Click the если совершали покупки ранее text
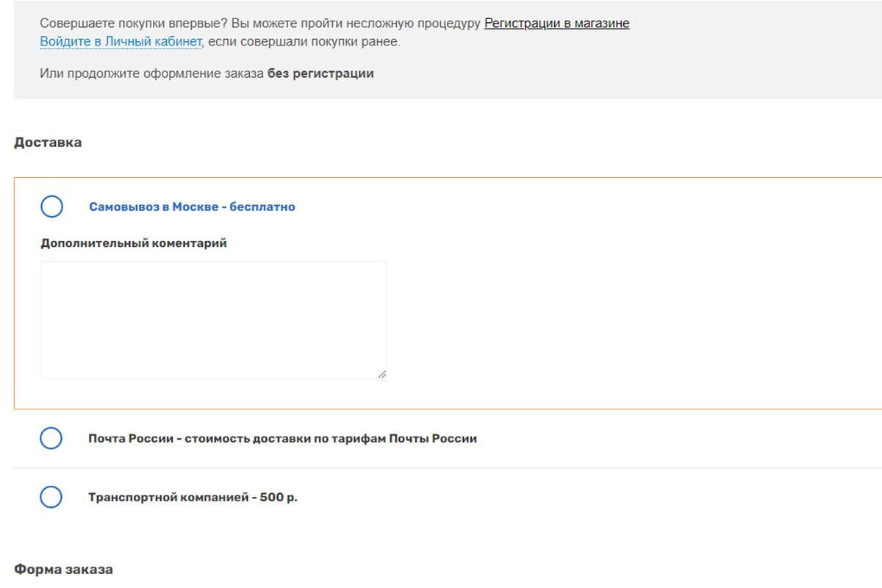This screenshot has height=588, width=882. (304, 41)
